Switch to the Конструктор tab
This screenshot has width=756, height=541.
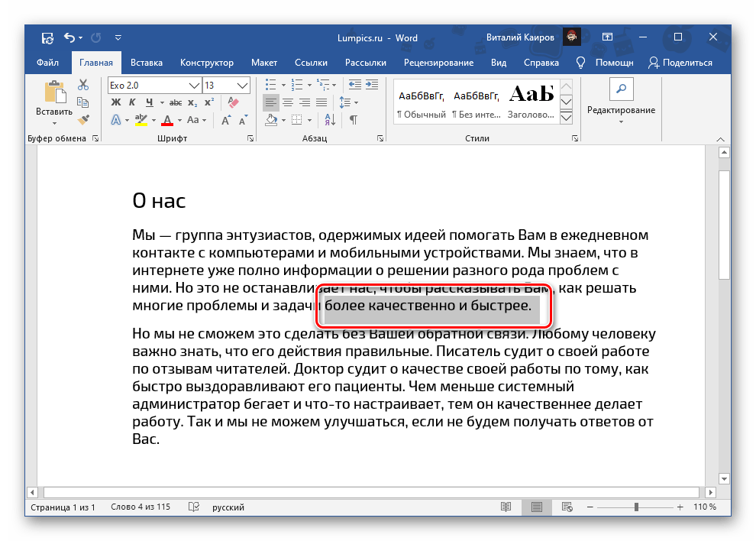[207, 63]
